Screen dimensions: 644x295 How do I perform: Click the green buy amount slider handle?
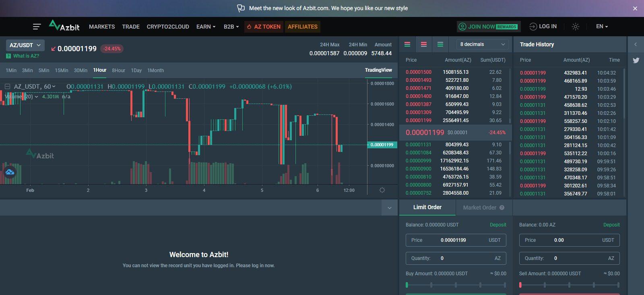point(407,285)
